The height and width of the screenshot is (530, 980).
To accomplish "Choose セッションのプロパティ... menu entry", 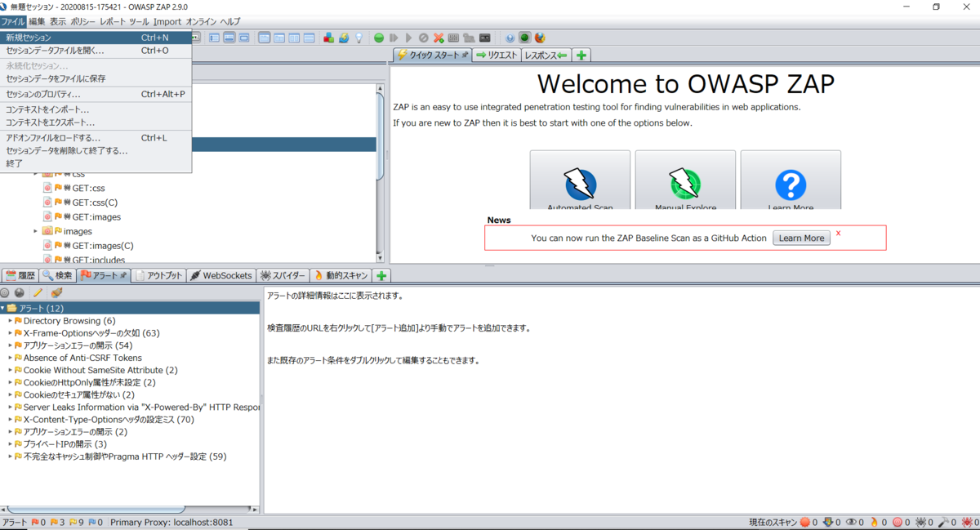I will (96, 95).
